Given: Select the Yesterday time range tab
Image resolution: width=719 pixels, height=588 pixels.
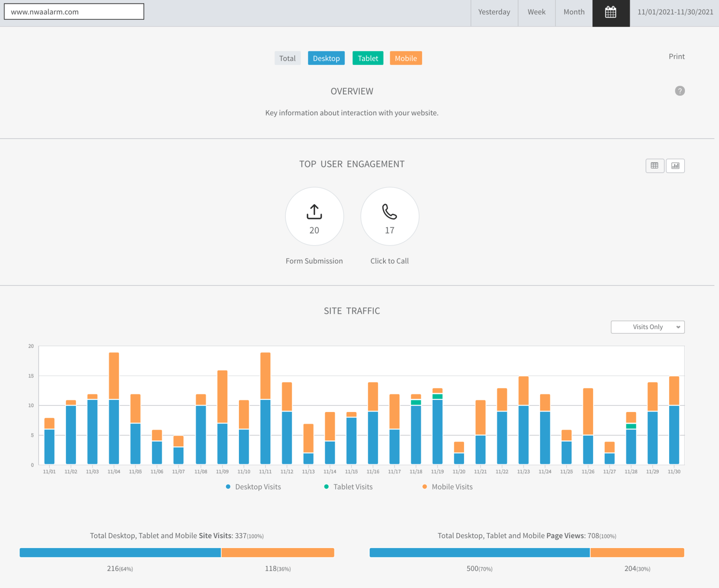Looking at the screenshot, I should (494, 12).
